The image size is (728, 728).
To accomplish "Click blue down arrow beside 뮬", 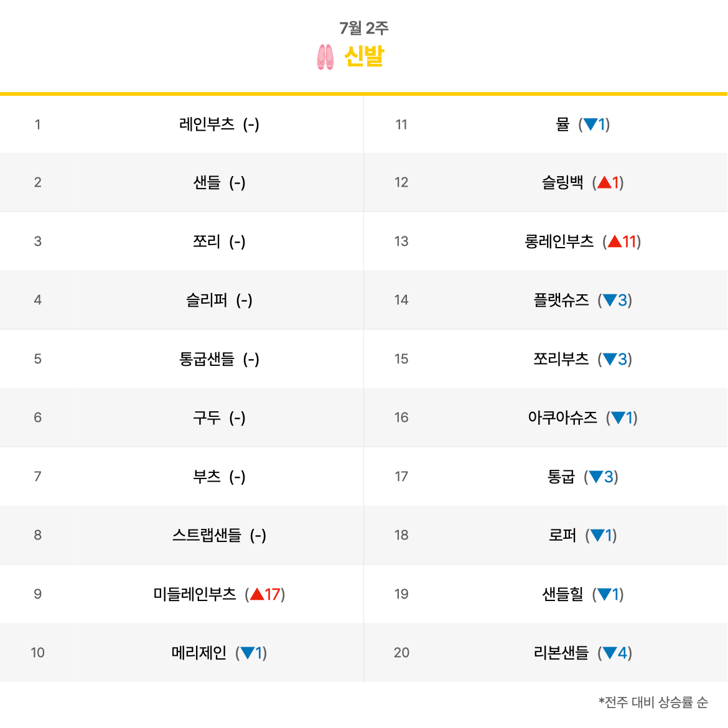I will pyautogui.click(x=590, y=124).
